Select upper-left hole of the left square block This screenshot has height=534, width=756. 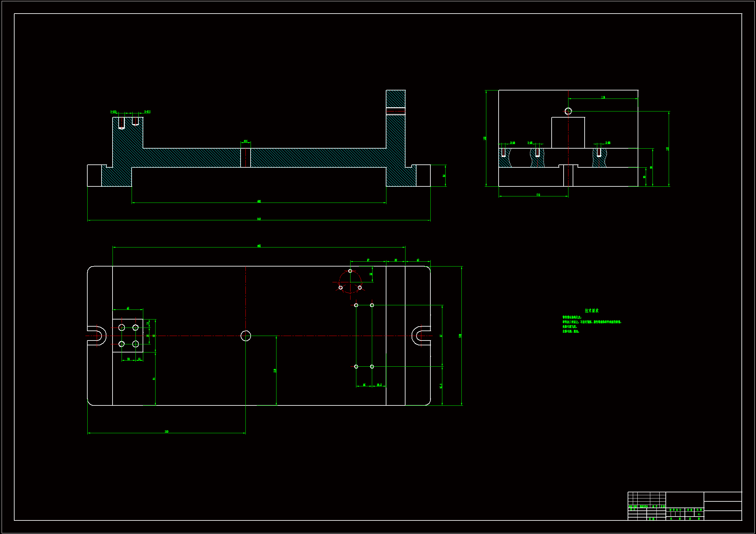[122, 327]
